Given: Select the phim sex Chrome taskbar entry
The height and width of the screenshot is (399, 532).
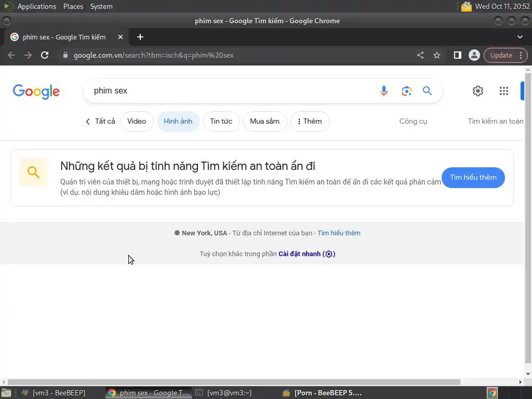Looking at the screenshot, I should point(149,393).
